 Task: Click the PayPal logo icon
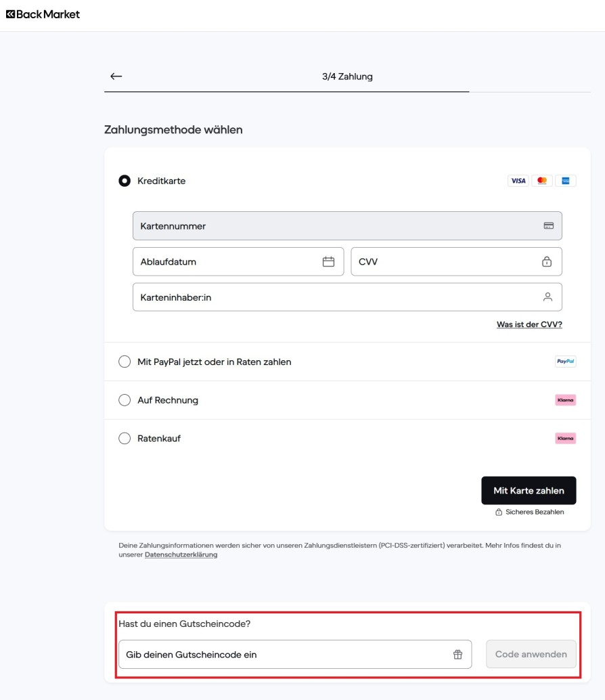pyautogui.click(x=565, y=362)
